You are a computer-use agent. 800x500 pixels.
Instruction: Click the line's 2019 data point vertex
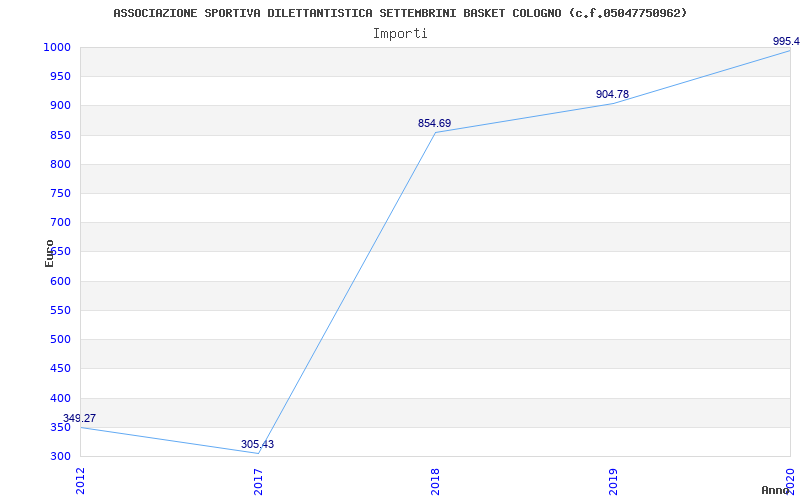tap(613, 104)
